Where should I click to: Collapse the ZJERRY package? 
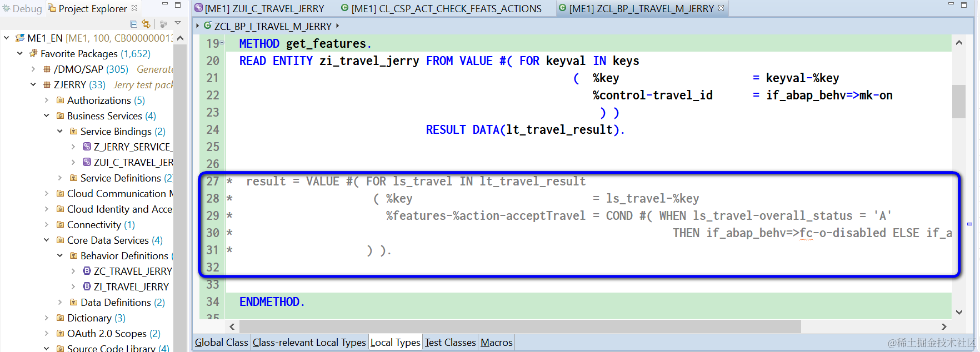coord(33,85)
